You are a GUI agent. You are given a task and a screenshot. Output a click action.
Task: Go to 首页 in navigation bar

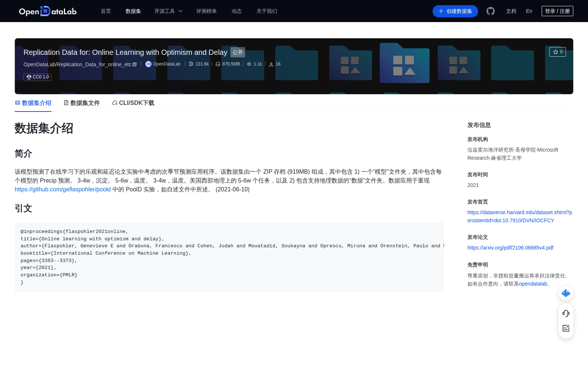point(106,11)
